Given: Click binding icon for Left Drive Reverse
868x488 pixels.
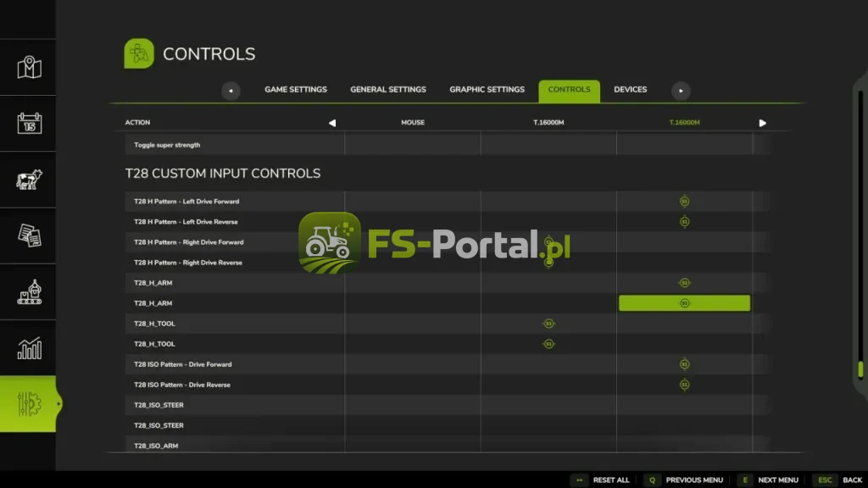Looking at the screenshot, I should [x=684, y=222].
